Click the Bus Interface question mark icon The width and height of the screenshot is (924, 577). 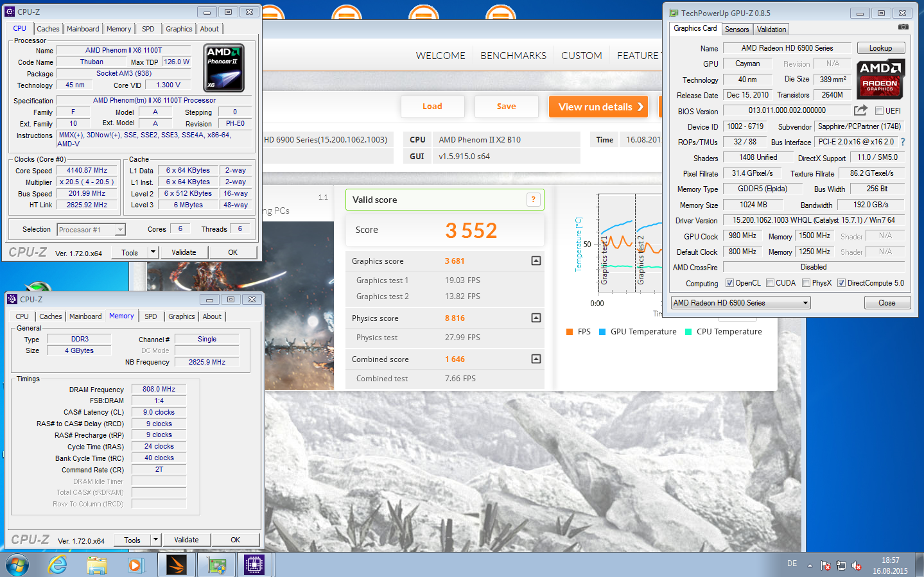(x=902, y=142)
